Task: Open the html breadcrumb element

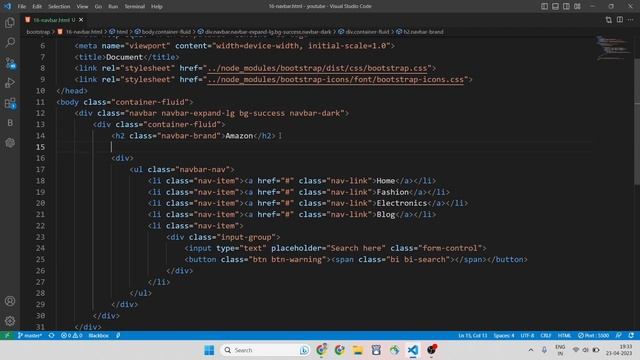Action: (x=122, y=32)
